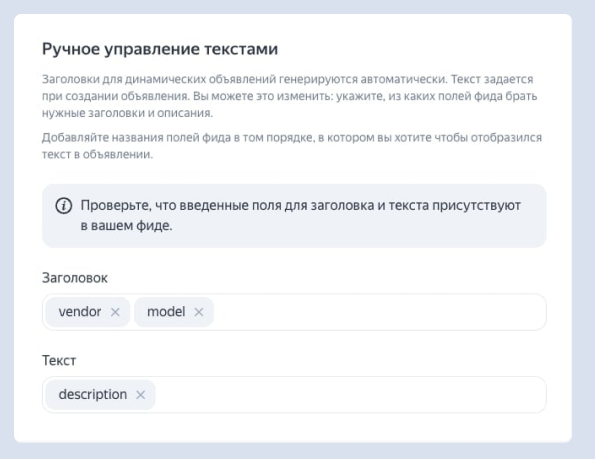Click the paragraph starting with Заголовки для динамических
Viewport: 595px width, 459px height.
[x=290, y=96]
